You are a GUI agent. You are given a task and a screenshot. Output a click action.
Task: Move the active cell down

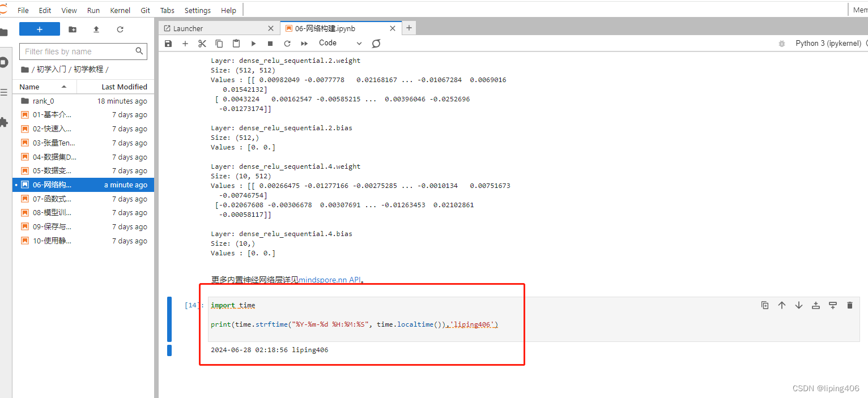pyautogui.click(x=799, y=305)
